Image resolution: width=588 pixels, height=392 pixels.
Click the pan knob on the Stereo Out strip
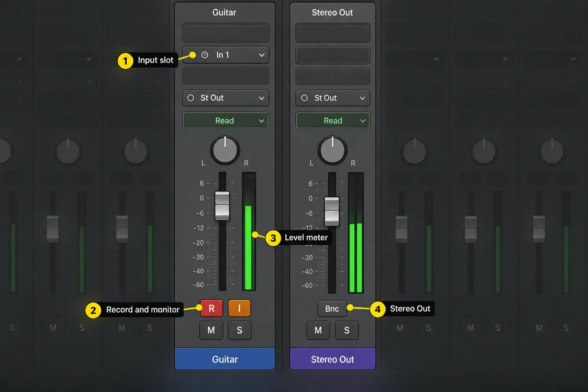(x=332, y=150)
